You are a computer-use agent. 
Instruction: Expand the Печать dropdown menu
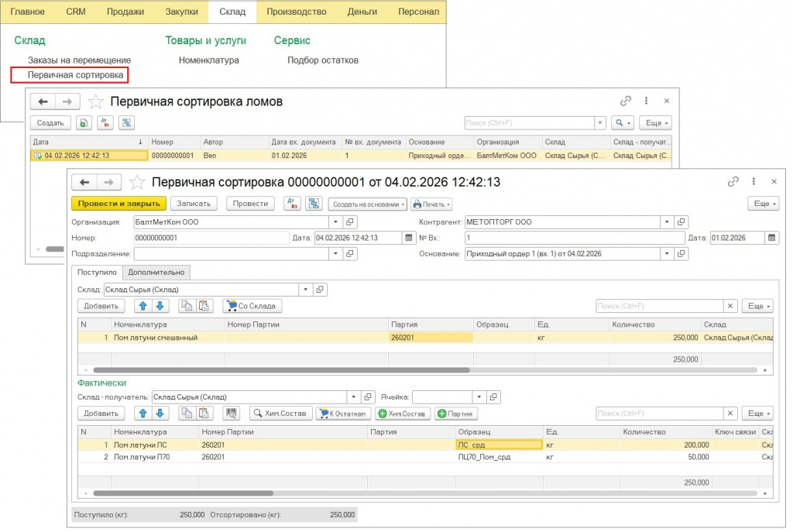point(432,204)
